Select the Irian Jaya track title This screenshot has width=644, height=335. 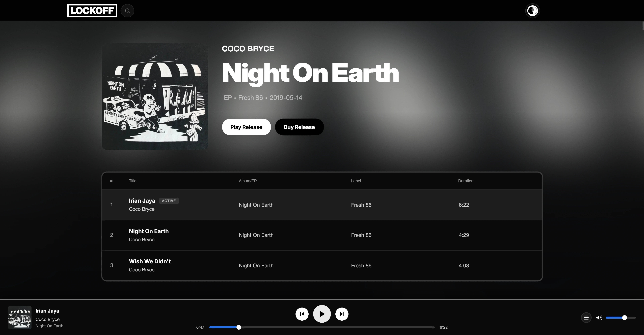point(142,201)
